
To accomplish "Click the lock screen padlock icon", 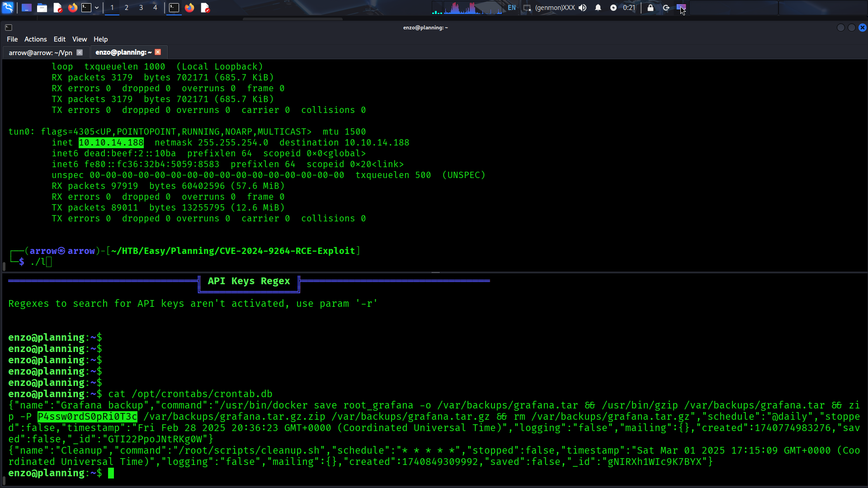I will [650, 8].
